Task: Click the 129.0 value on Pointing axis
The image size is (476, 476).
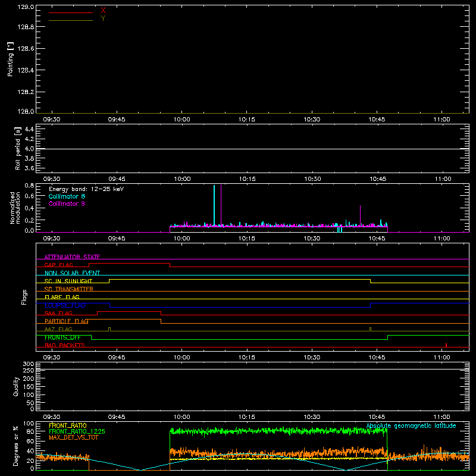Action: [x=26, y=7]
